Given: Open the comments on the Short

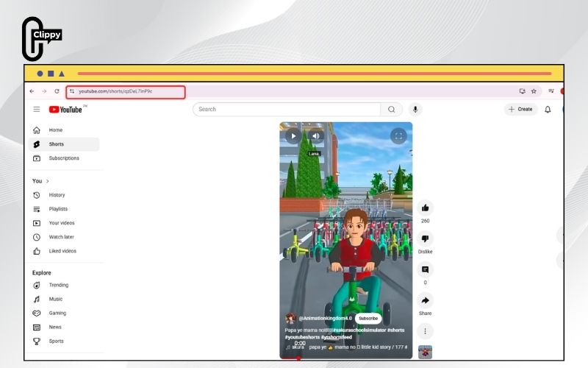Looking at the screenshot, I should tap(425, 269).
